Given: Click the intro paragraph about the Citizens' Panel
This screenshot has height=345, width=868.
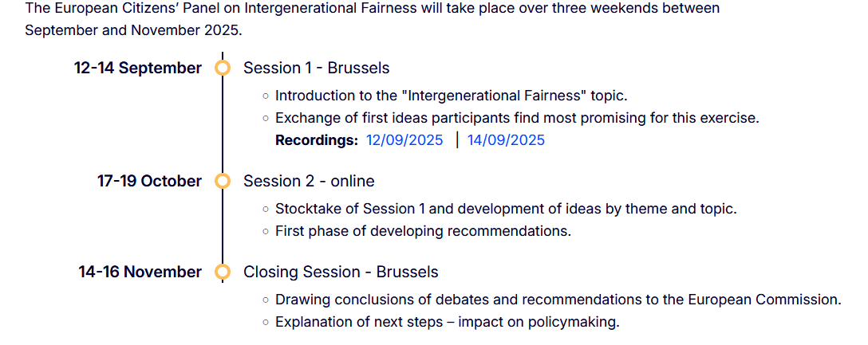Looking at the screenshot, I should pos(372,19).
